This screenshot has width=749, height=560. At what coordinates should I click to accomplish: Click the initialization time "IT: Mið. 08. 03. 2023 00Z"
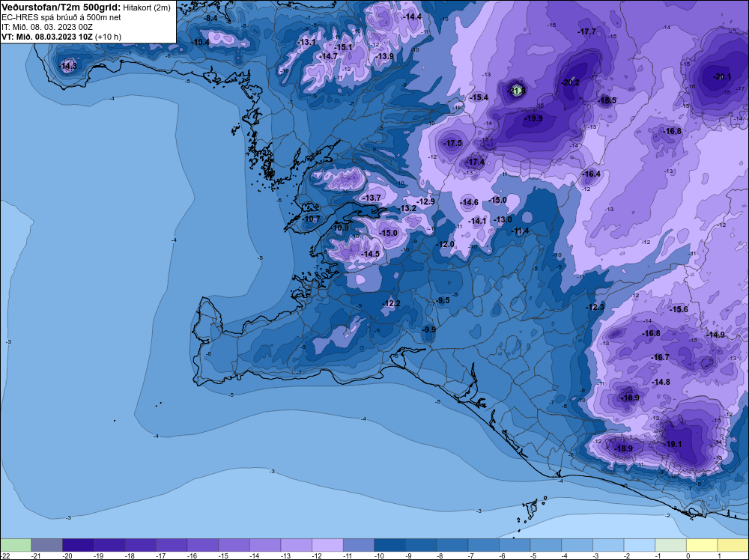coord(46,27)
